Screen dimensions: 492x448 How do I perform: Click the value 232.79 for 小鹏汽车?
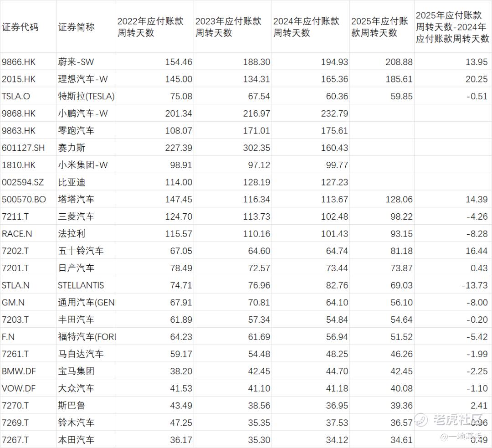[x=334, y=113]
